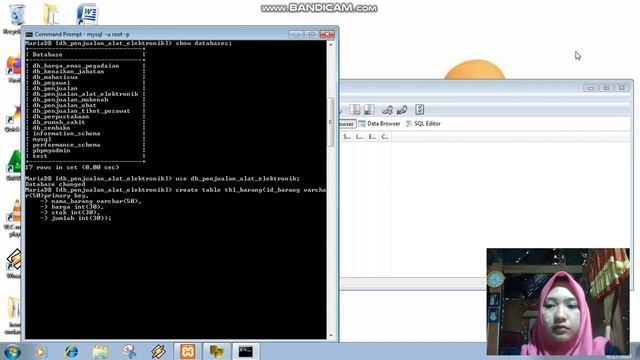Image resolution: width=640 pixels, height=360 pixels.
Task: Open the VLC media player desktop shortcut
Action: pos(15,212)
